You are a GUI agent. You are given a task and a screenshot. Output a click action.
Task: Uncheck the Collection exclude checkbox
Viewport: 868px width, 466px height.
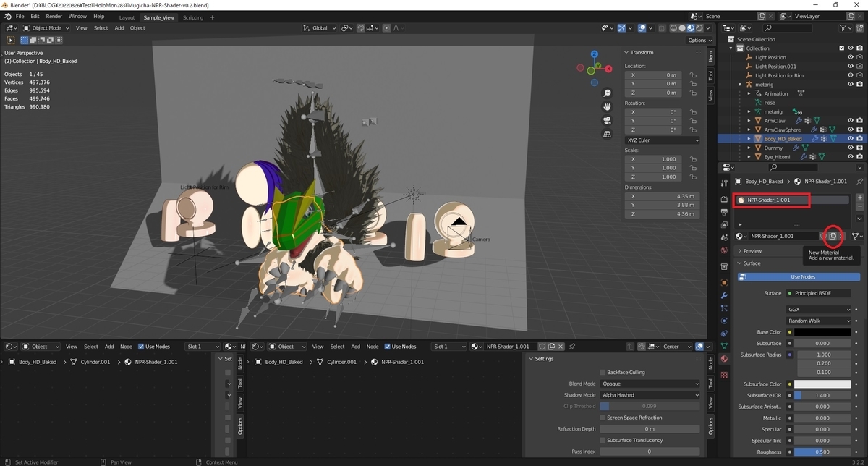[841, 48]
